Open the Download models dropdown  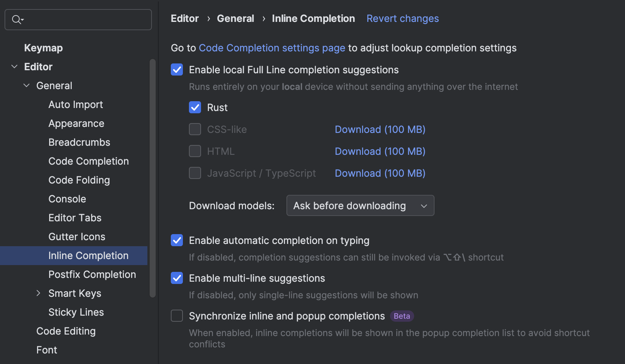[360, 205]
